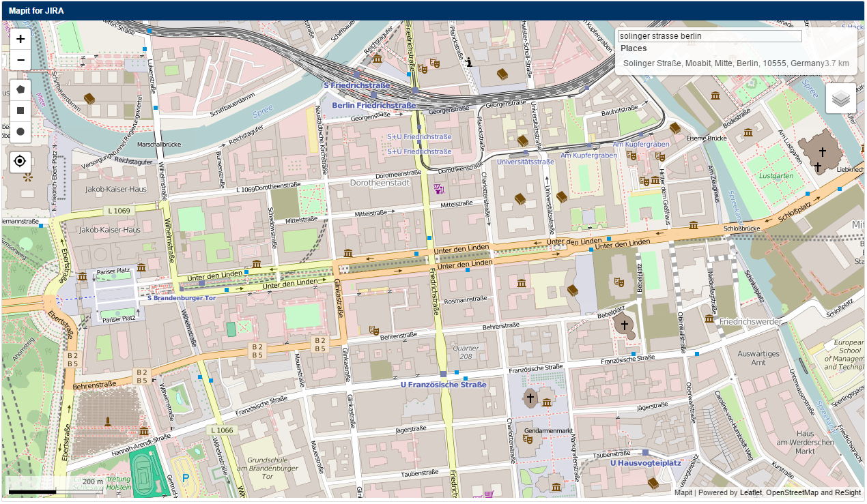
Task: Select the draw circle tool
Action: tap(20, 132)
